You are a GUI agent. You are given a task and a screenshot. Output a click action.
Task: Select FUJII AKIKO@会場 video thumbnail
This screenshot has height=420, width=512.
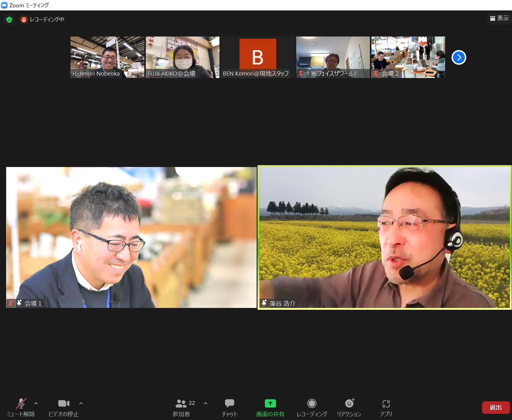click(183, 57)
